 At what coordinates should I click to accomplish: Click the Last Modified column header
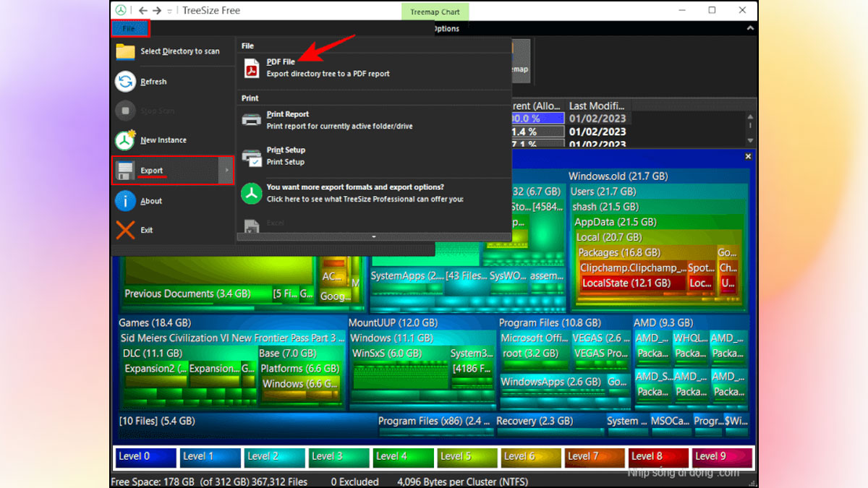point(596,106)
